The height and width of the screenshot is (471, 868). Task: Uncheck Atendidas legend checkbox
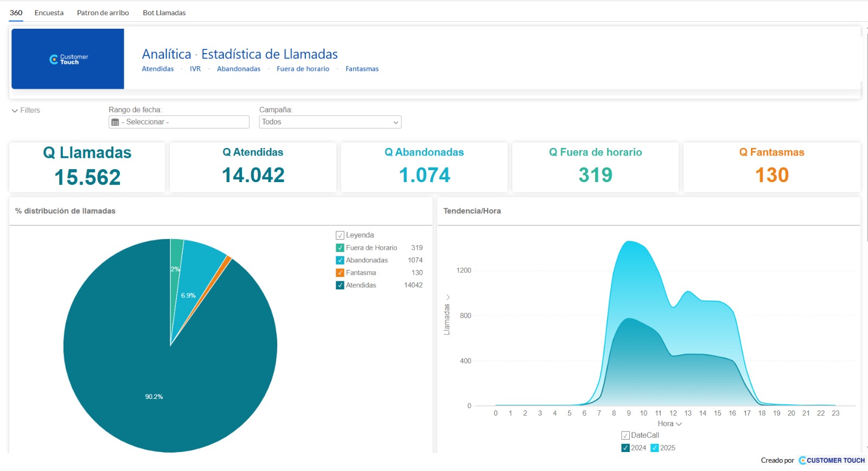tap(340, 285)
